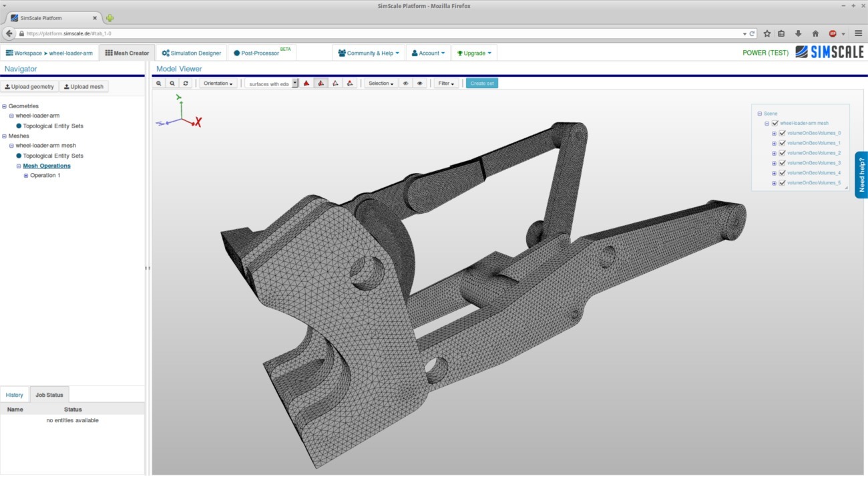This screenshot has height=477, width=868.
Task: Uncheck the wheel-loader-arm mesh checkbox
Action: pyautogui.click(x=775, y=124)
